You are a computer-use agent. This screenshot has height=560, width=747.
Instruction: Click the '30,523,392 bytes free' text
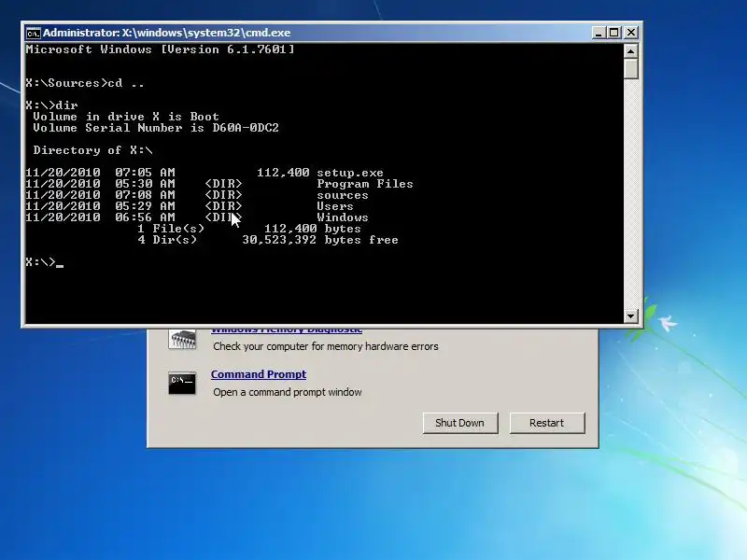320,240
